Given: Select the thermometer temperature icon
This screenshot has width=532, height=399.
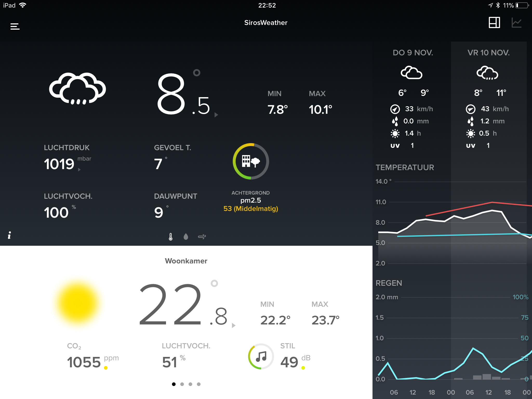Looking at the screenshot, I should tap(171, 237).
